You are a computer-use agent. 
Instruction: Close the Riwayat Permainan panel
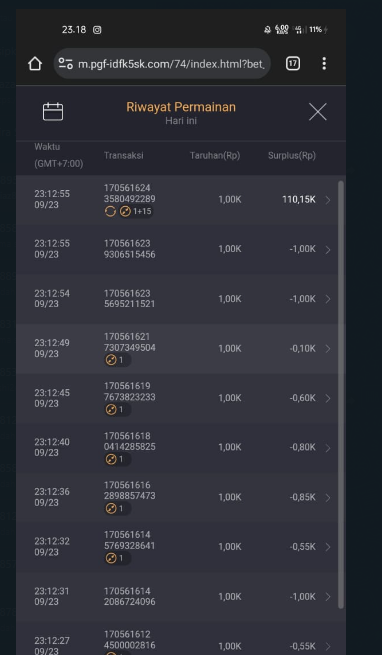point(318,112)
